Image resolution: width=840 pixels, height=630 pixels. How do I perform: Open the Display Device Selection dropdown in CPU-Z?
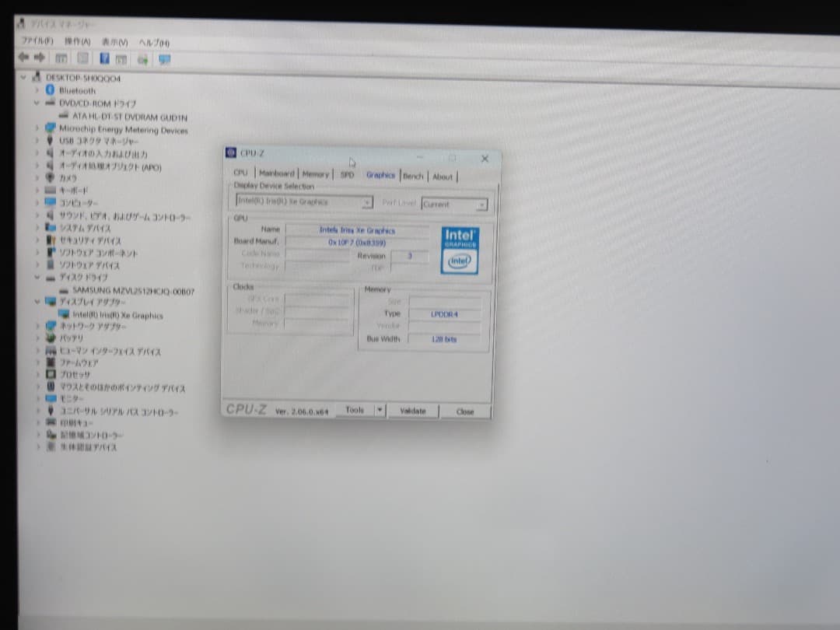pos(366,202)
